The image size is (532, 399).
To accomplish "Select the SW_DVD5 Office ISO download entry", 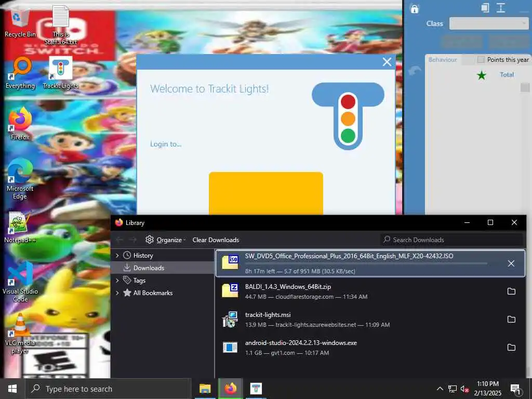I will [x=370, y=263].
